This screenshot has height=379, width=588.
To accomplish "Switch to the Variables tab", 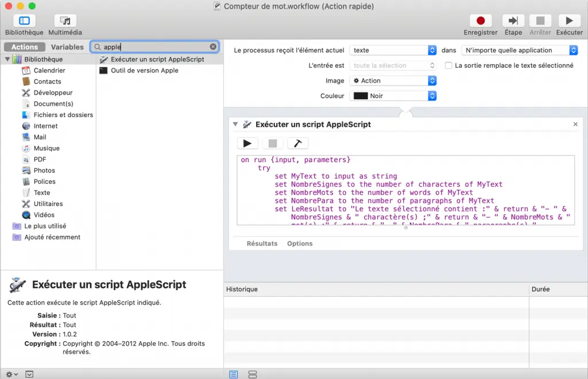I will (67, 47).
